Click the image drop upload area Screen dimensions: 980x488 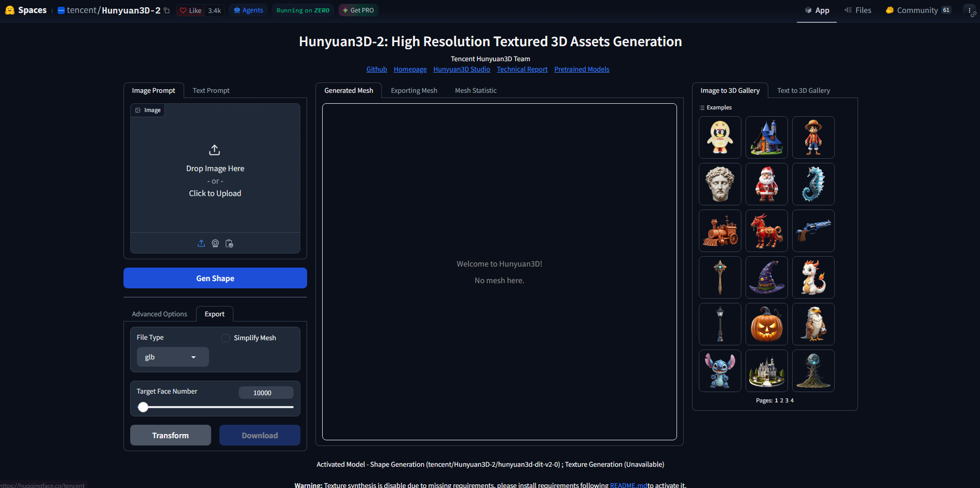[x=215, y=171]
